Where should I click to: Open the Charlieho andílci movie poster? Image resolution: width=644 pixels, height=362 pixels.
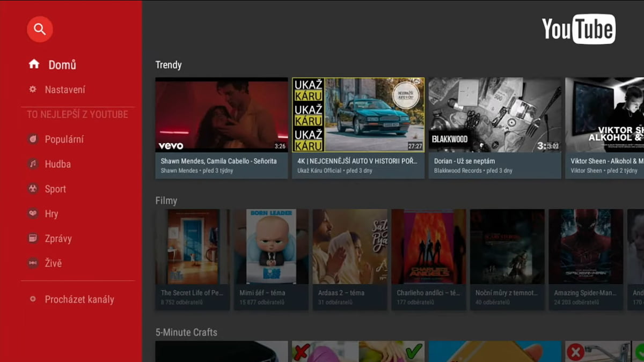429,247
